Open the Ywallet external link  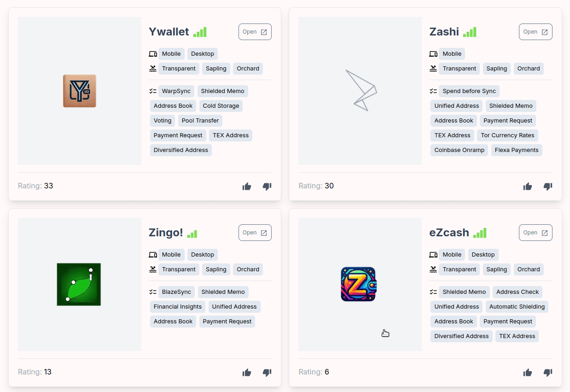click(x=255, y=32)
